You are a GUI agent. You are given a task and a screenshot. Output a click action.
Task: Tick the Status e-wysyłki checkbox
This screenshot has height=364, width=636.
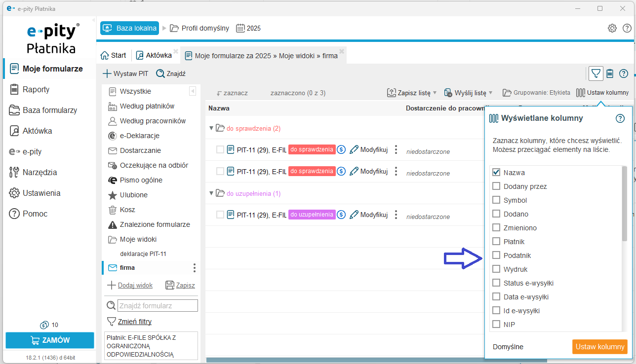496,283
